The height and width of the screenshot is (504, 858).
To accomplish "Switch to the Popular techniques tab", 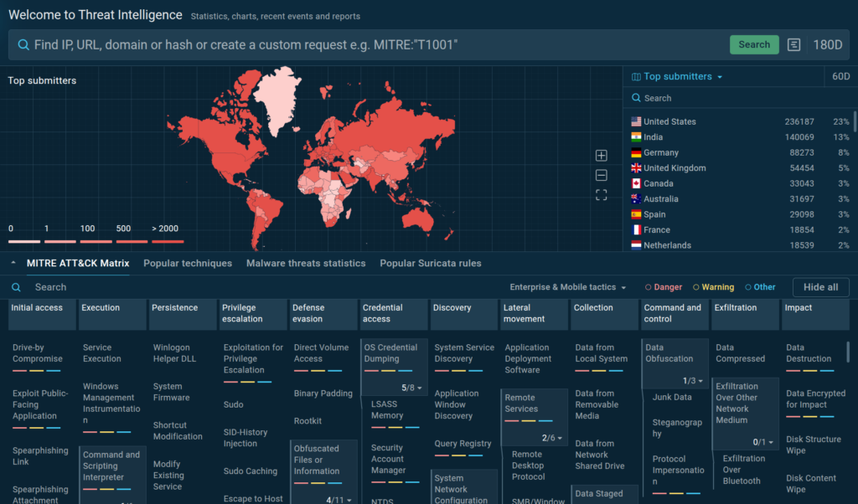I will (x=188, y=263).
